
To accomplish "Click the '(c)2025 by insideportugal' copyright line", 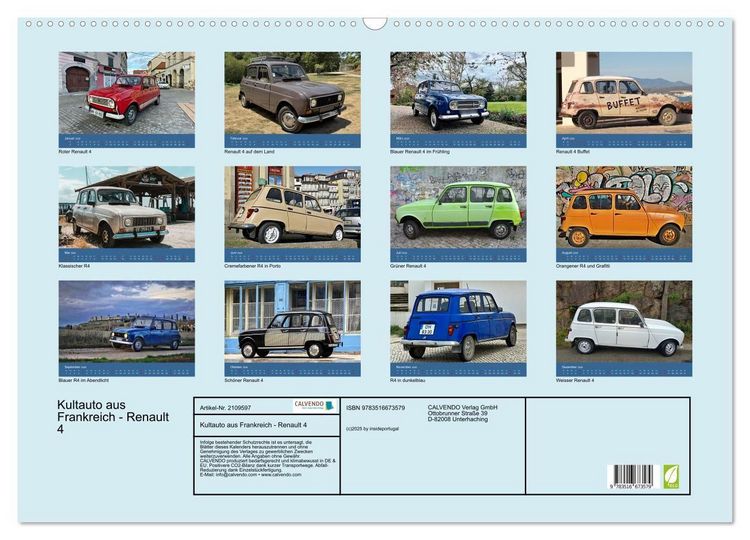I will click(372, 429).
